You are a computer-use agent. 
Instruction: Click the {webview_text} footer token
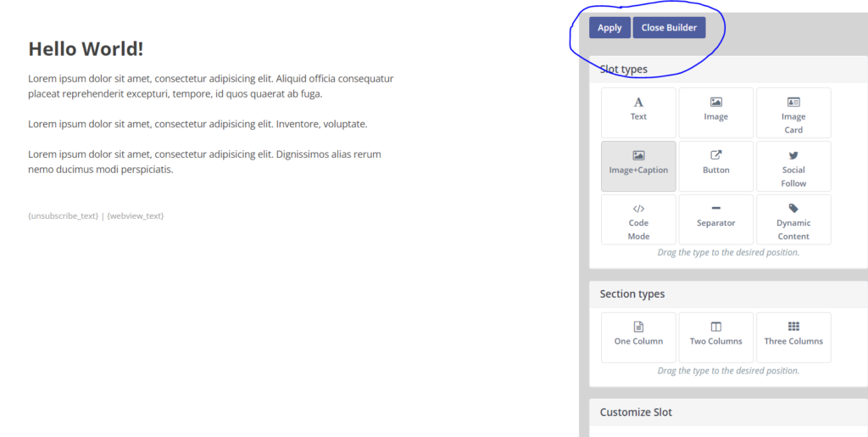click(x=136, y=216)
